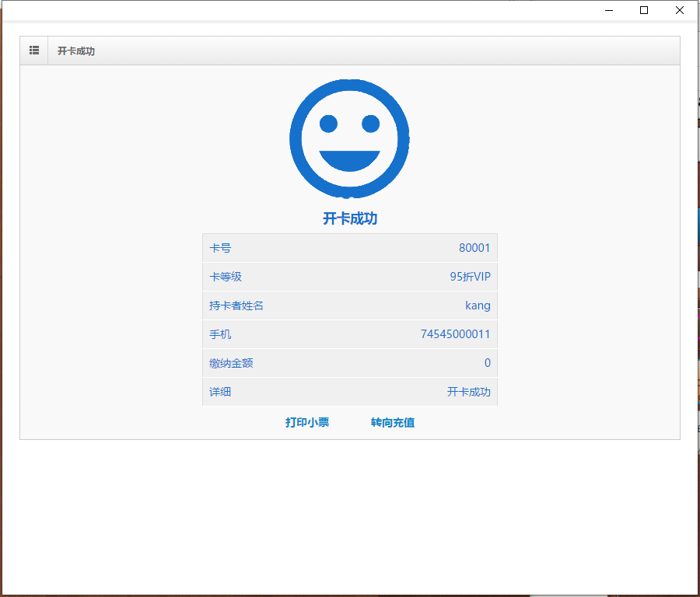The width and height of the screenshot is (700, 597).
Task: Select cardholder name value kang
Action: [478, 305]
